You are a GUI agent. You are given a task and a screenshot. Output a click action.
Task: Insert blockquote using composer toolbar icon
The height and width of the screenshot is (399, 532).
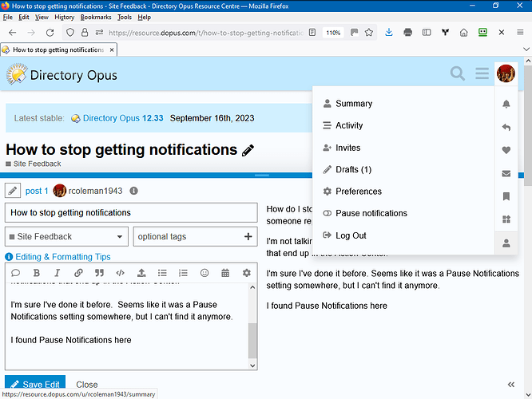point(99,273)
